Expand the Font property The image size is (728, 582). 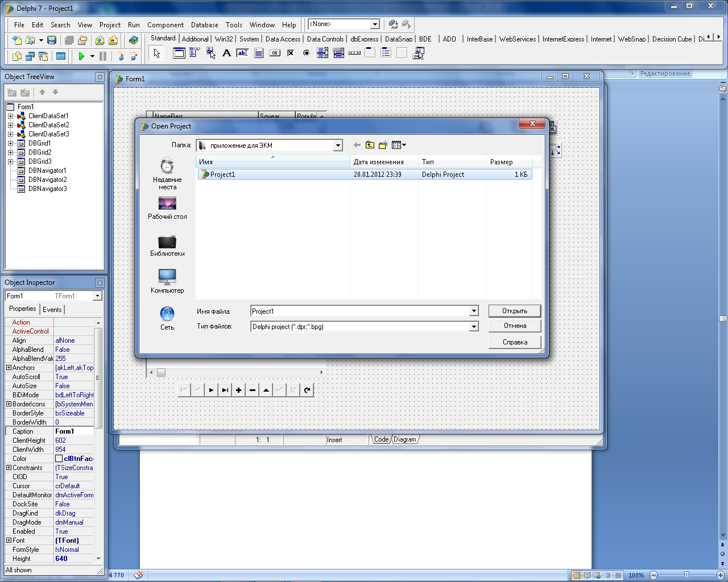pos(9,541)
